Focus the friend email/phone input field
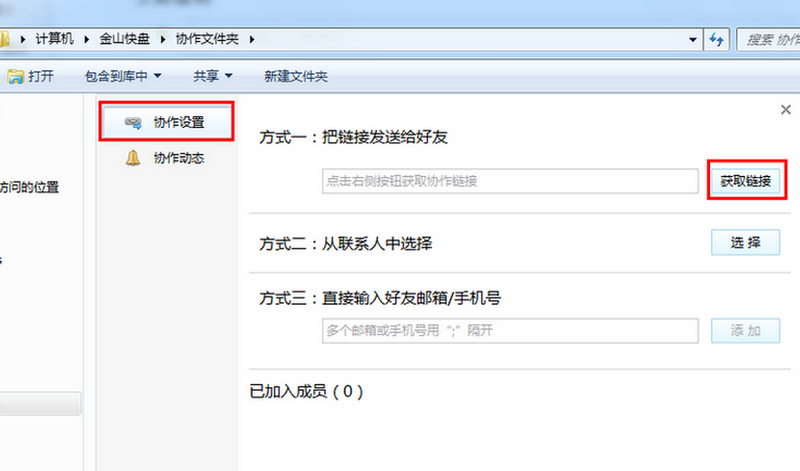The image size is (800, 471). 509,331
